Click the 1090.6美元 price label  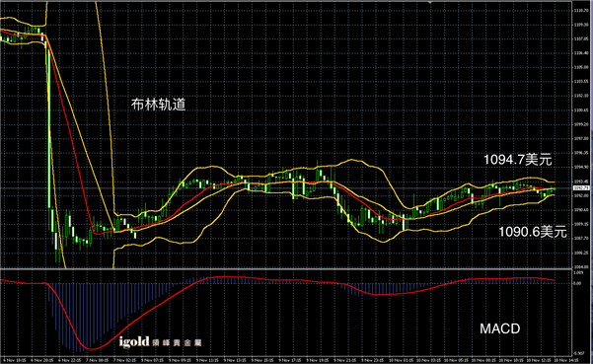[533, 232]
